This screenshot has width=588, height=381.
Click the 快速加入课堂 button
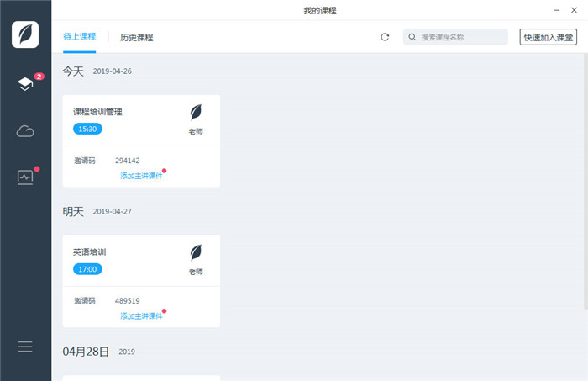click(x=548, y=37)
